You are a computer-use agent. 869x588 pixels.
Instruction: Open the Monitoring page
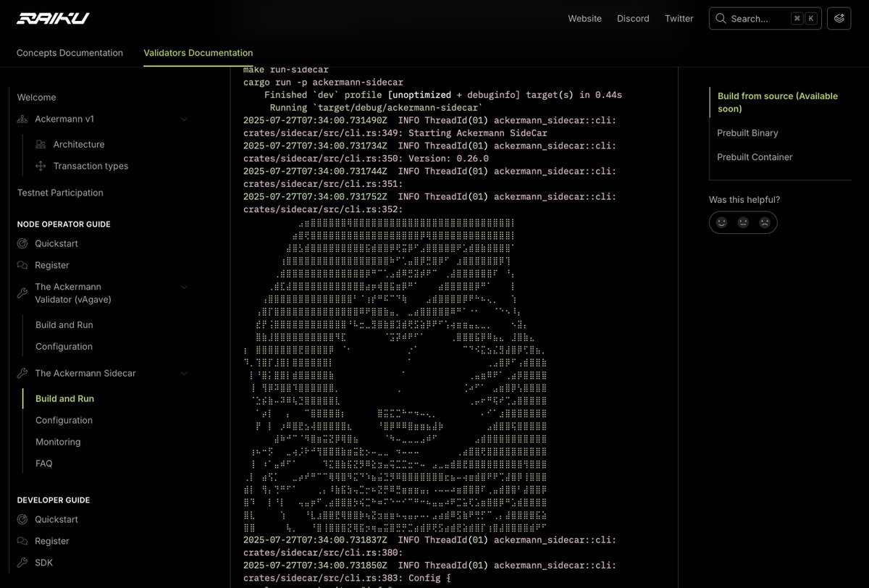58,442
